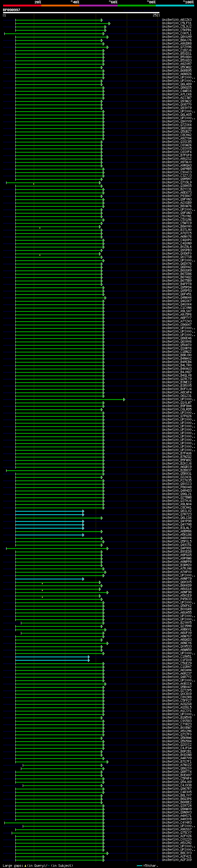This screenshot has width=197, height=868.
Task: Click the orange ~40% identity legend segment
Action: pyautogui.click(x=61, y=6)
